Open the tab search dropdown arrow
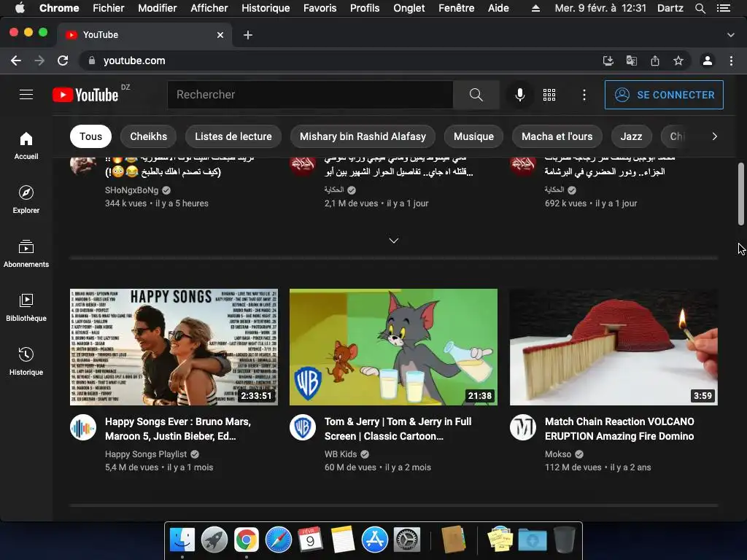 [x=731, y=35]
